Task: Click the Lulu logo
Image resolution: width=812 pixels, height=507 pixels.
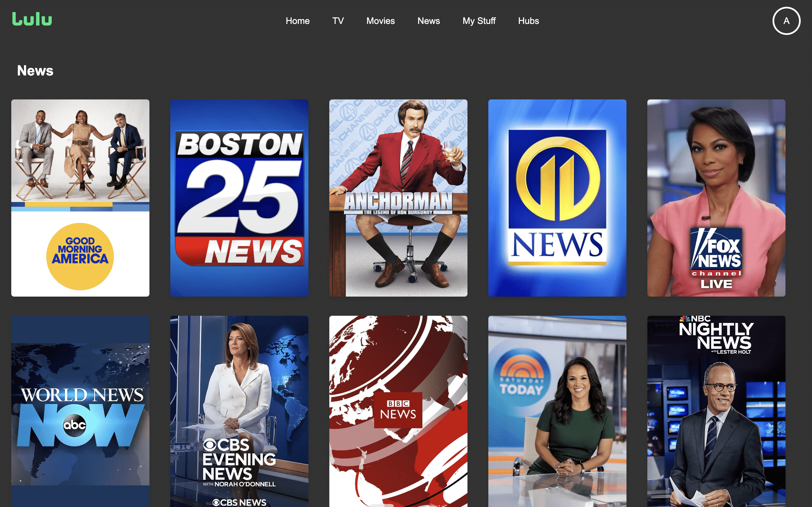Action: (x=32, y=19)
